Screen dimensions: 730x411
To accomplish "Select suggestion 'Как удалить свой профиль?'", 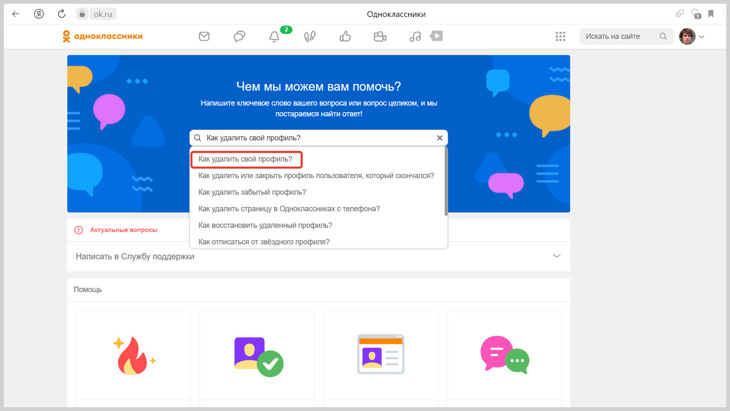I will [246, 159].
